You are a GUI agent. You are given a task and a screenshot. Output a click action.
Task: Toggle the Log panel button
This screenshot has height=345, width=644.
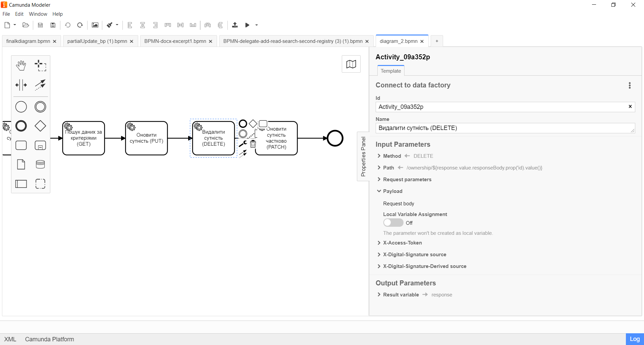(635, 339)
